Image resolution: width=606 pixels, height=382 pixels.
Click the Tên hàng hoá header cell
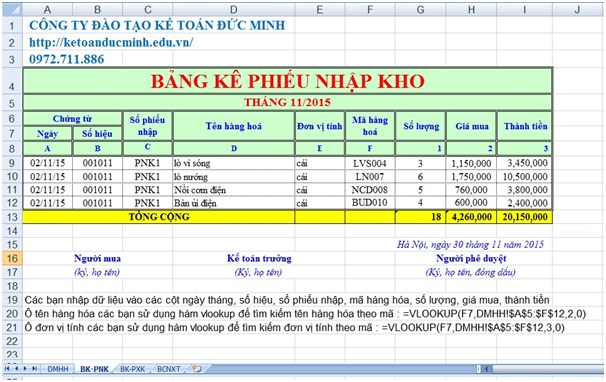tap(233, 126)
